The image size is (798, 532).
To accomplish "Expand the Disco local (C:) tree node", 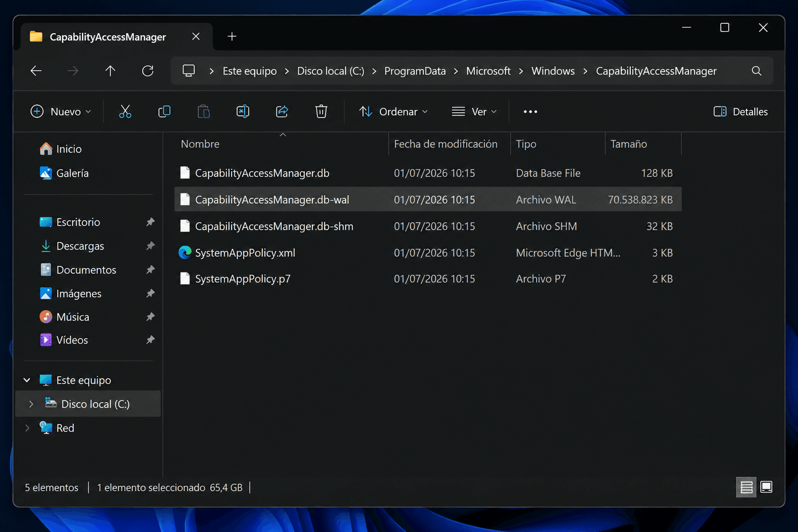I will tap(31, 404).
